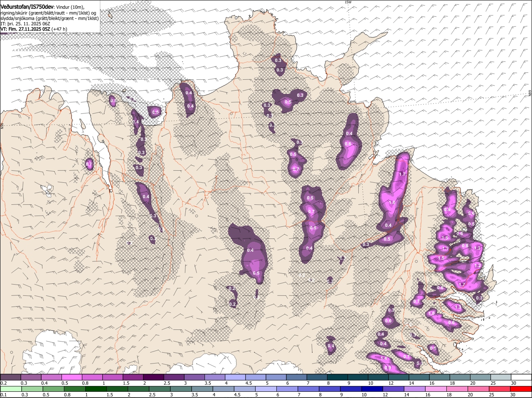Click the '(+47 h)' forecast offset text
532x398 pixels.
tap(60, 29)
